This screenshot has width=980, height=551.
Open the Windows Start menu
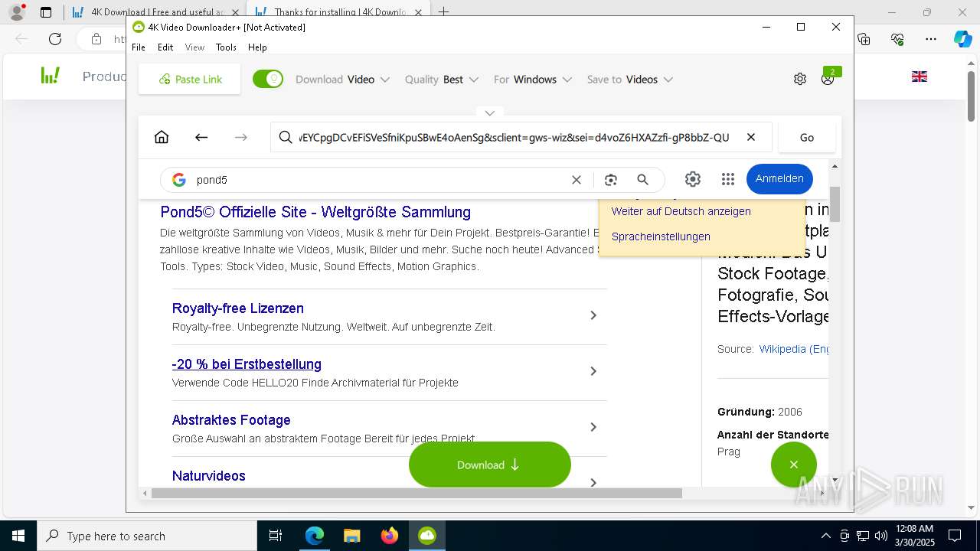click(x=18, y=536)
